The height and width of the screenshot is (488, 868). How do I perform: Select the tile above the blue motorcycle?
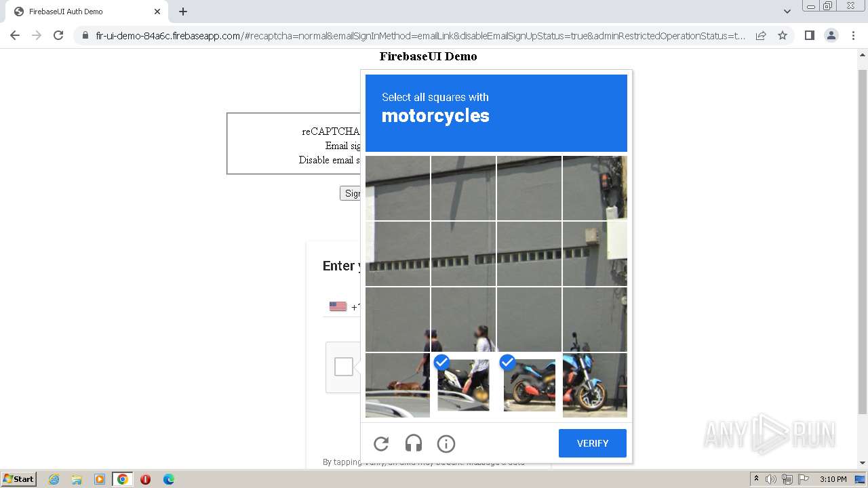pos(595,319)
